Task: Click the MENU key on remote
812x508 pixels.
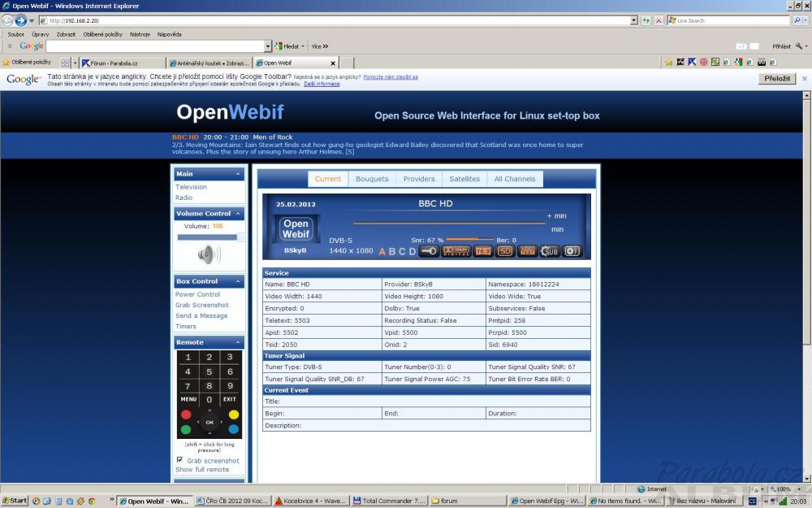Action: [188, 400]
